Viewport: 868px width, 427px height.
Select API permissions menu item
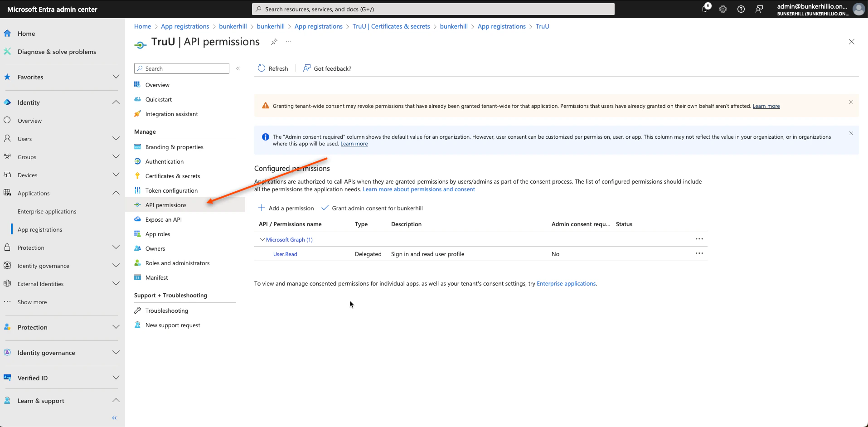point(166,205)
